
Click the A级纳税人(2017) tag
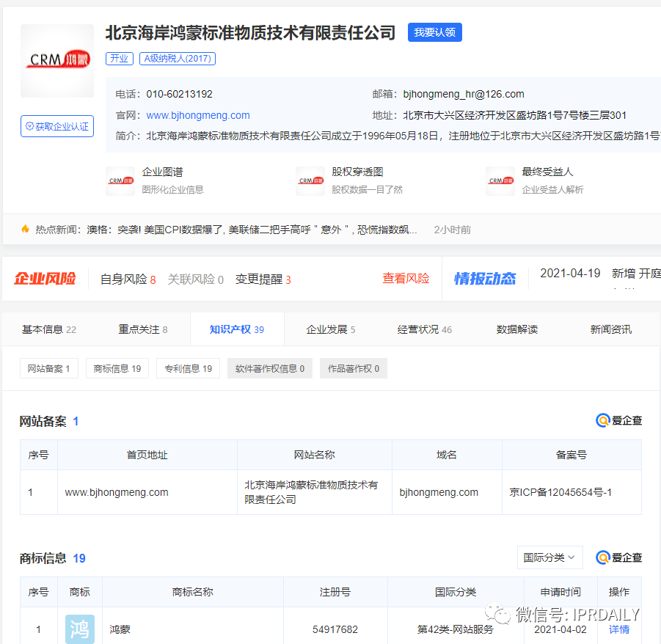pos(178,59)
